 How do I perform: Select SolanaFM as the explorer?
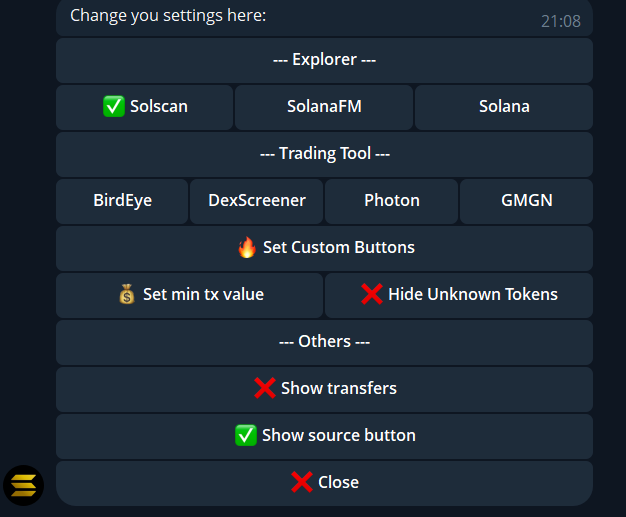[324, 107]
